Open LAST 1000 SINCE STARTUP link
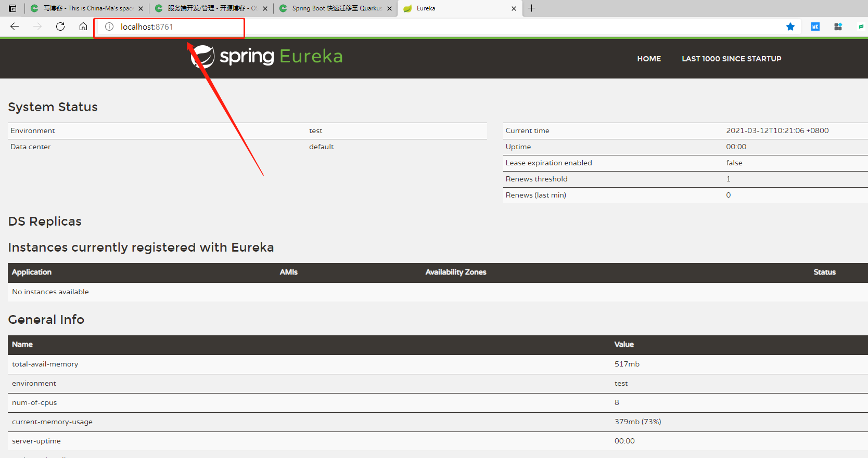 [732, 59]
